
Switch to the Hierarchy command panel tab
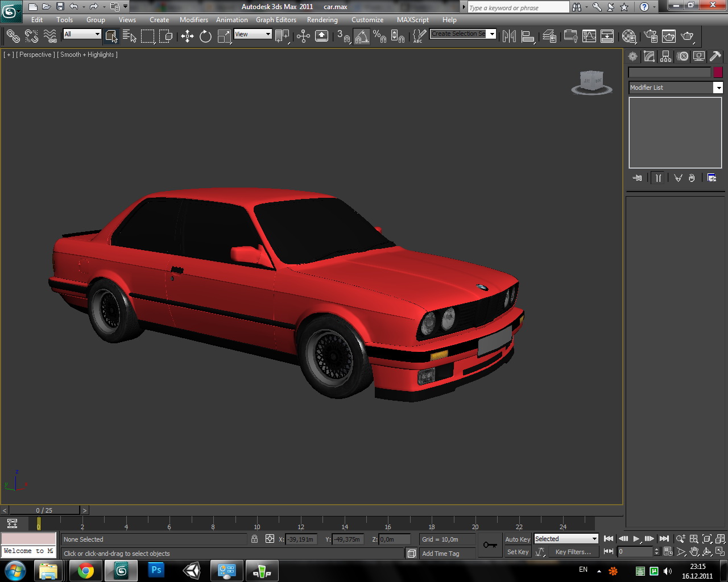(666, 56)
